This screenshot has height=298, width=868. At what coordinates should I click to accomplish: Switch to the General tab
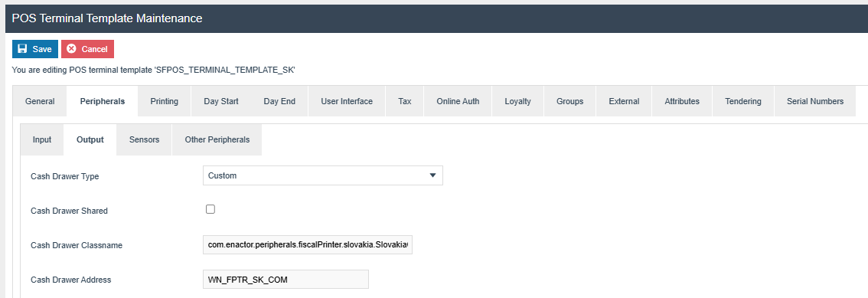click(x=40, y=101)
